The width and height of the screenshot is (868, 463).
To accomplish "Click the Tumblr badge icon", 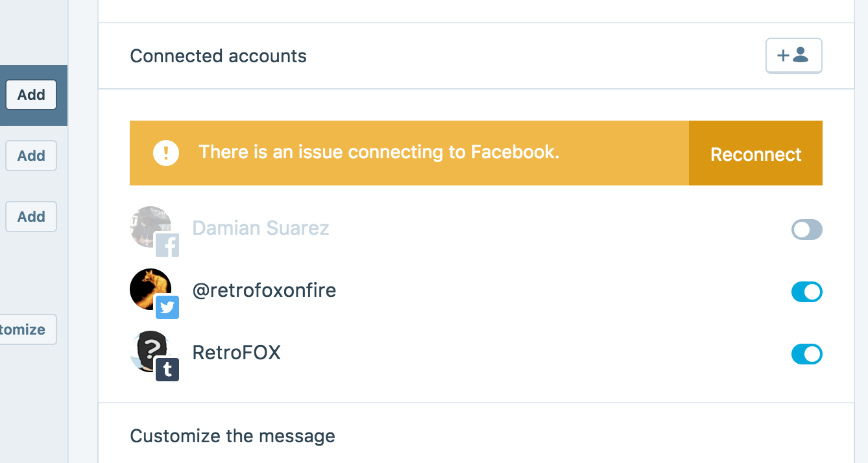I will [x=167, y=370].
